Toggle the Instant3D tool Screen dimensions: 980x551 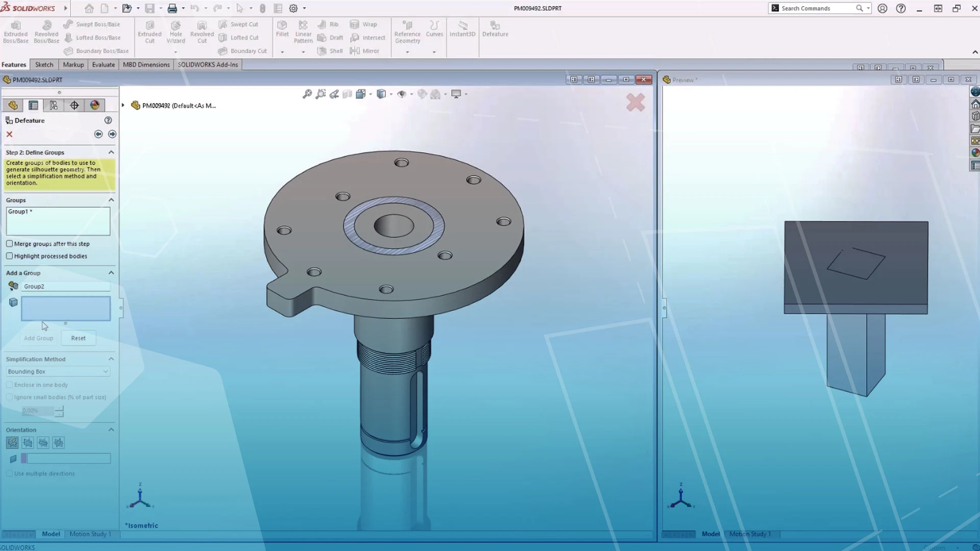point(462,29)
